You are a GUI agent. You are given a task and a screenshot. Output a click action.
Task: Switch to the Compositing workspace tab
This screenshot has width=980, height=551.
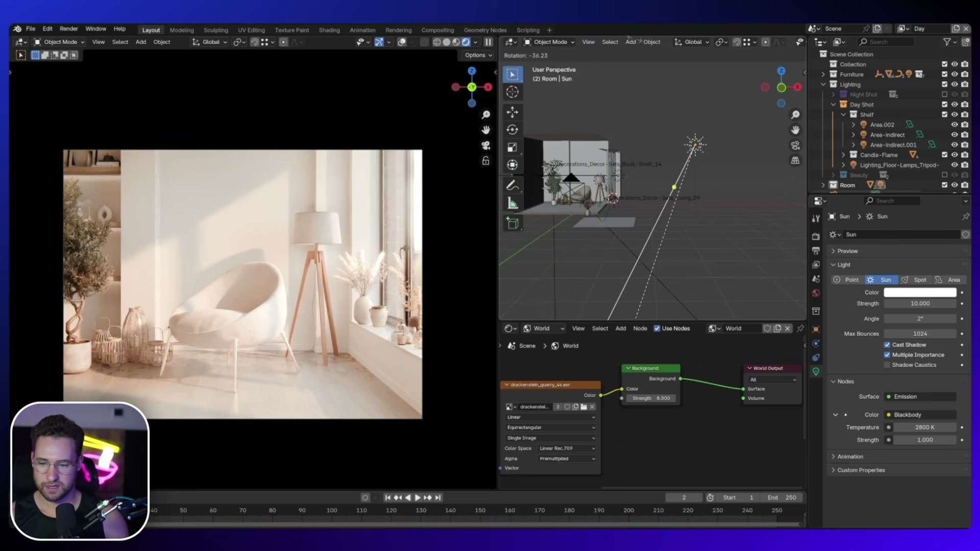pos(437,30)
